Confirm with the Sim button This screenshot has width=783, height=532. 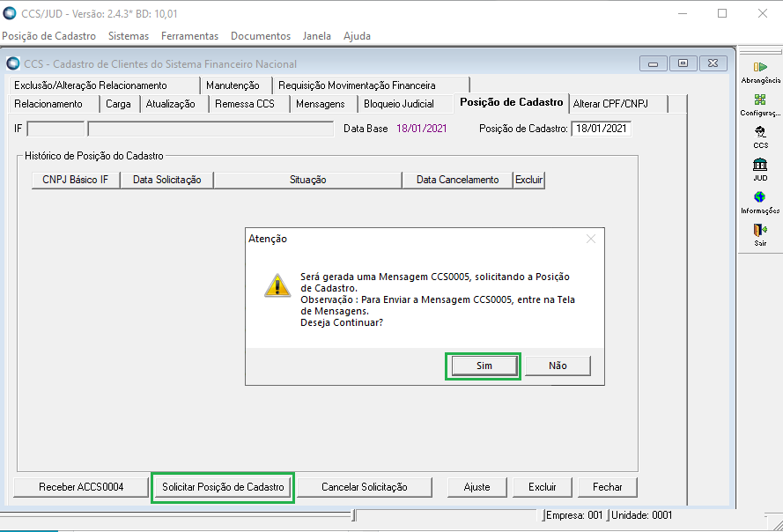pos(484,366)
